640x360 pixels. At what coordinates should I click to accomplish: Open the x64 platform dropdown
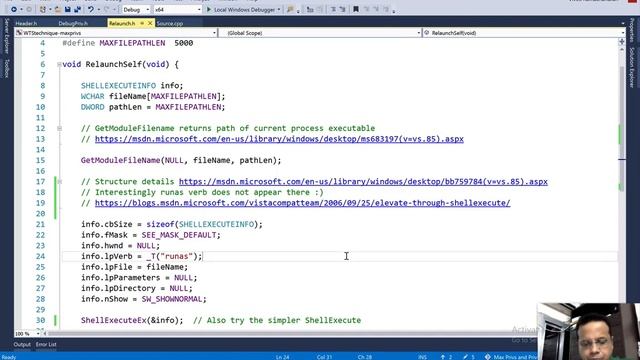(x=178, y=9)
